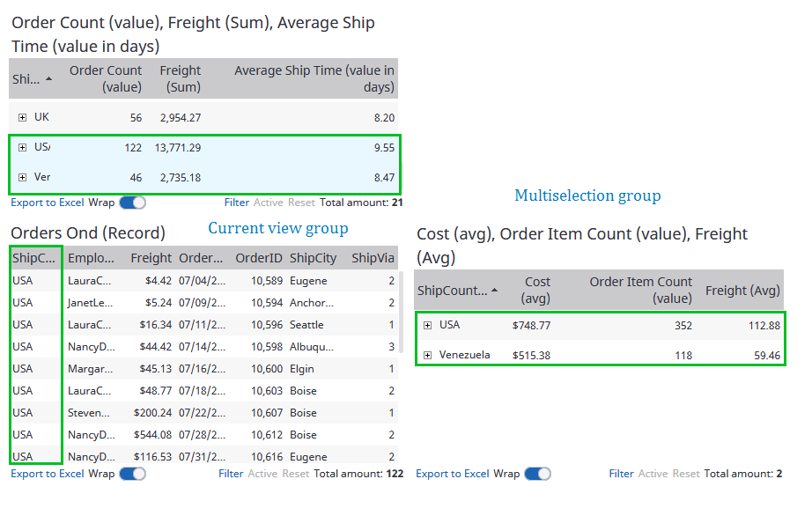Expand the USA row in Cost table

click(x=427, y=326)
